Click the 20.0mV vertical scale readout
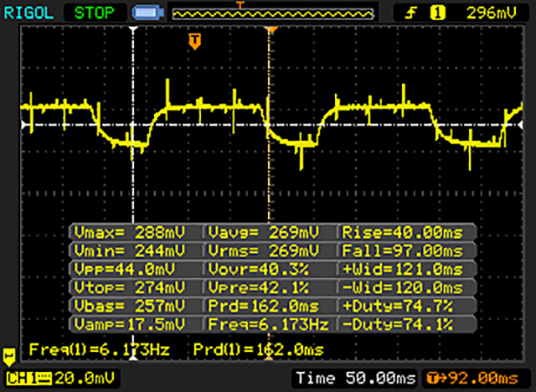The image size is (536, 392). click(x=85, y=379)
